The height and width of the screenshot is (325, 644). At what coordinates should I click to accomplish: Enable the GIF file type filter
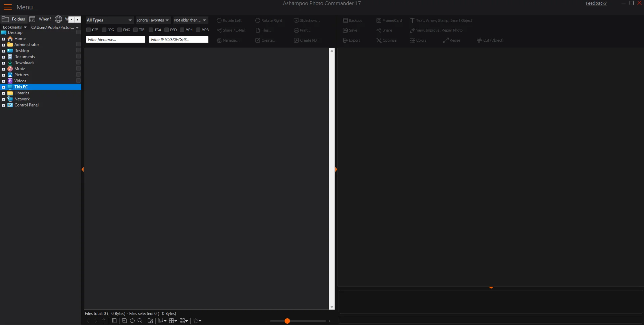[89, 30]
